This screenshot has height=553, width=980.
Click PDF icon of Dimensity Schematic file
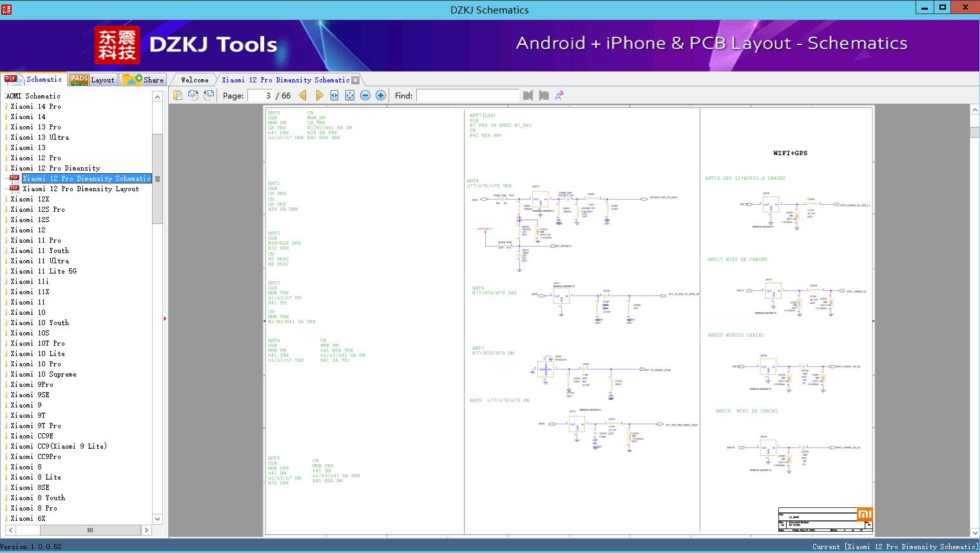pos(14,178)
